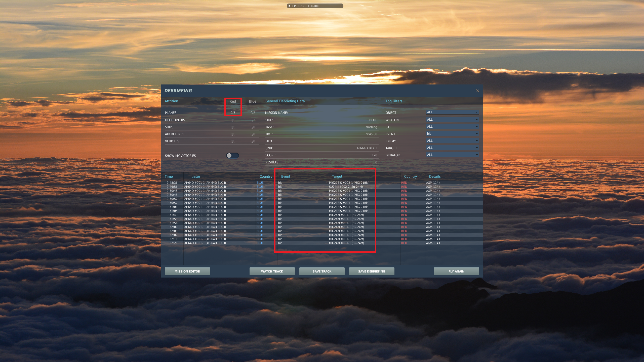The width and height of the screenshot is (644, 362).
Task: Select the log row at 9:51:01
Action: tap(322, 207)
